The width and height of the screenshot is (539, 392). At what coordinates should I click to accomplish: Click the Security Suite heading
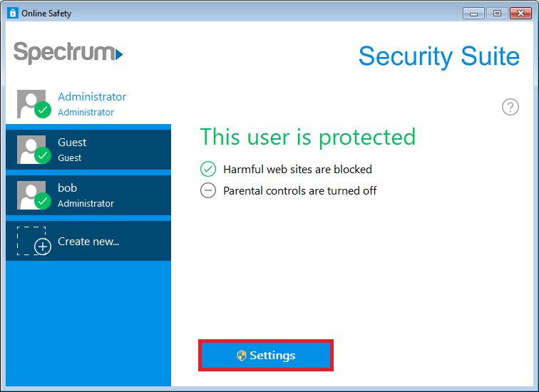439,57
